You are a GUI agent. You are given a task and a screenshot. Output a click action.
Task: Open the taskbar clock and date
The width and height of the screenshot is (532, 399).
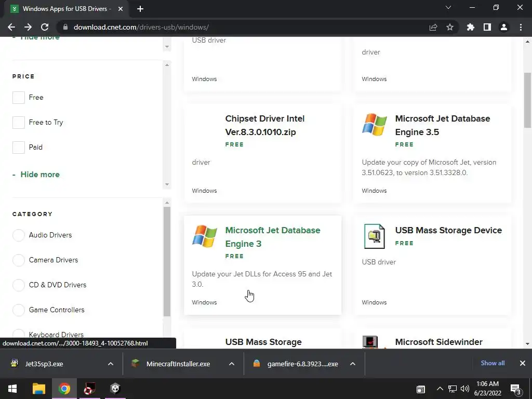click(487, 389)
